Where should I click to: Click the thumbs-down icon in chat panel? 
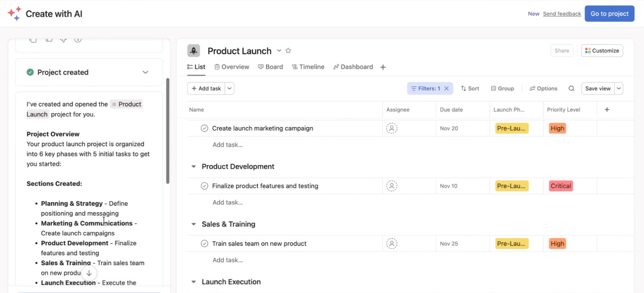pos(63,39)
